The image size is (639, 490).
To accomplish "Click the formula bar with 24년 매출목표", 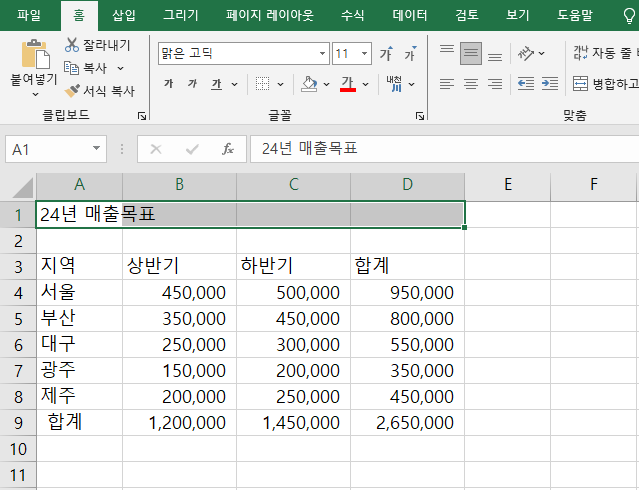I will pyautogui.click(x=445, y=149).
